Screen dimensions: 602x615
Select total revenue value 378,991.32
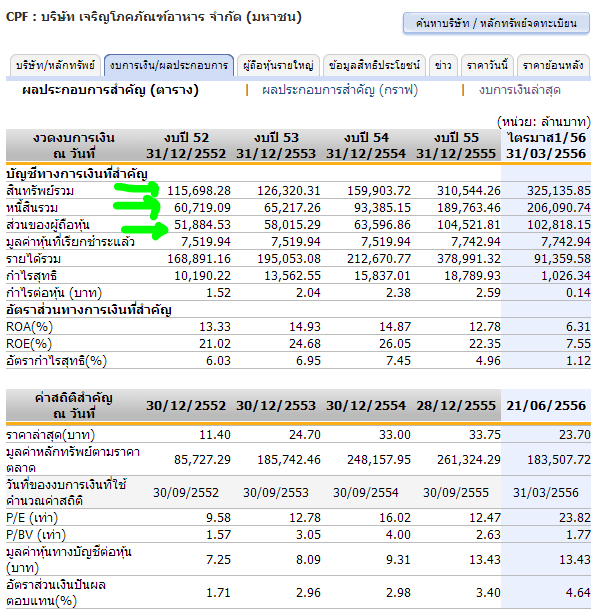pyautogui.click(x=469, y=259)
